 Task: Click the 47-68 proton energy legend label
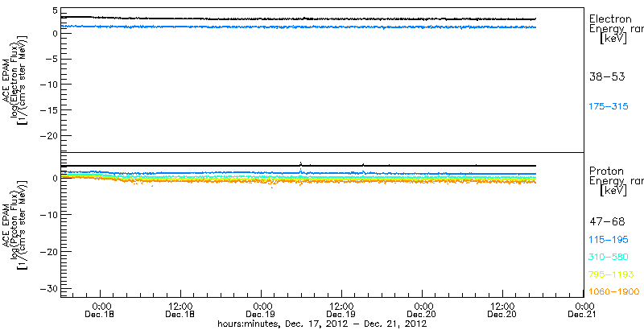click(x=607, y=222)
